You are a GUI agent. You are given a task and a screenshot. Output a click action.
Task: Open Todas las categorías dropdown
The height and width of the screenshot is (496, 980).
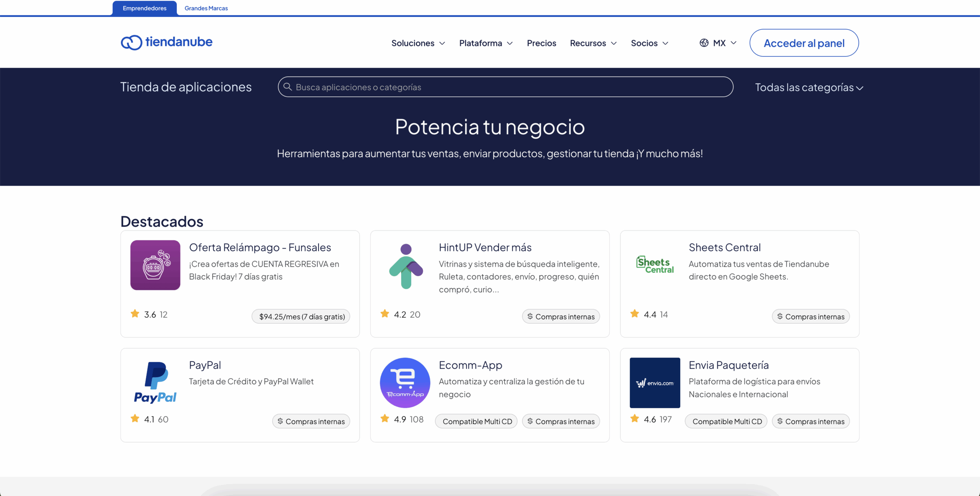(x=809, y=87)
